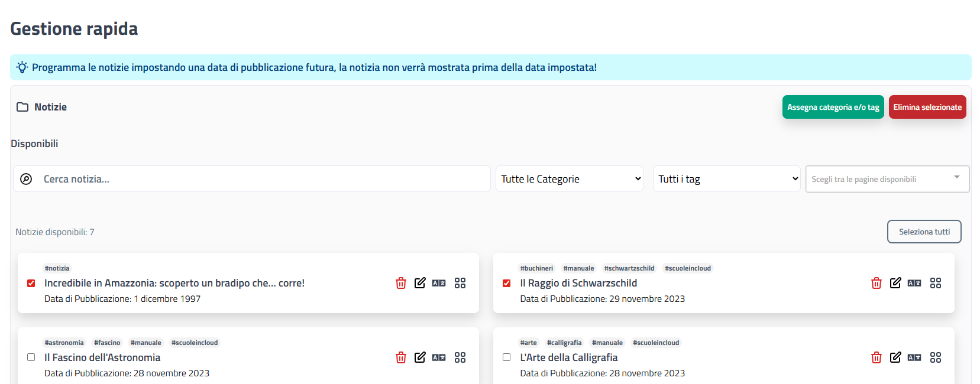Click trash icon for Il Raggio di Schwarzschild

(876, 283)
